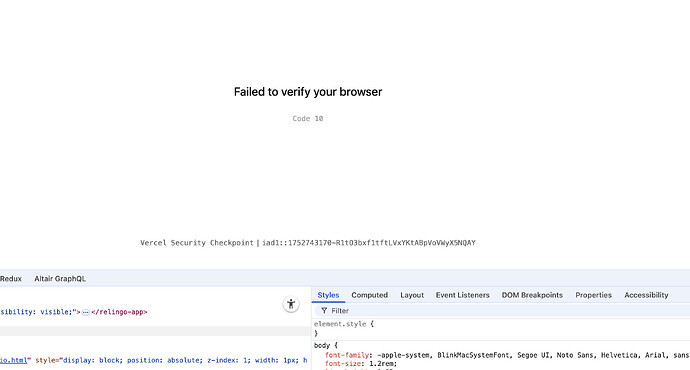Click the accessibility tree person icon
690x370 pixels.
[291, 304]
